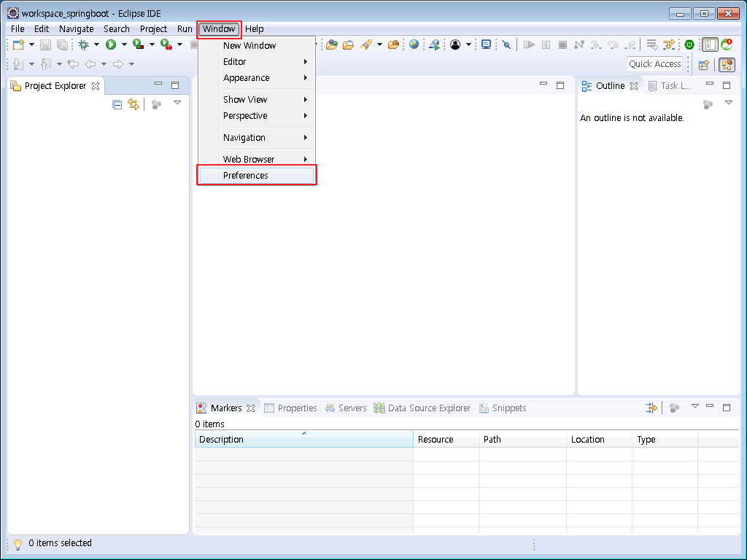Click the Save icon in the toolbar

coord(45,44)
